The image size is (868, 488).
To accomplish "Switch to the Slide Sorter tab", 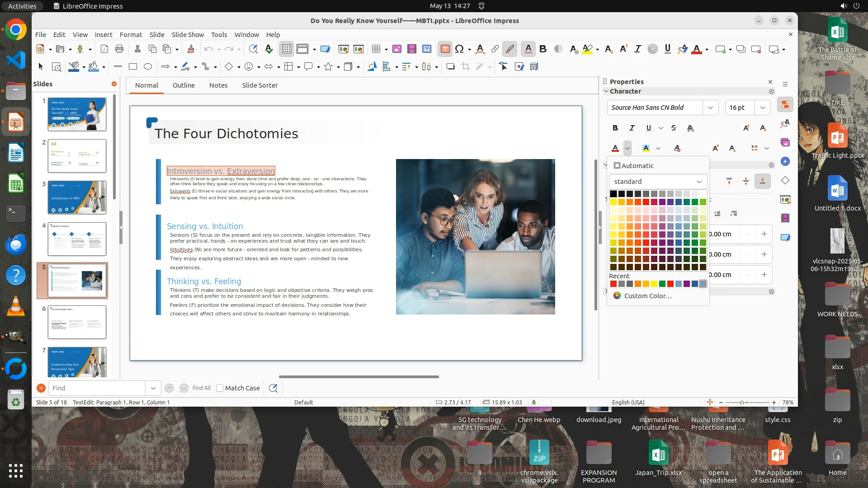I will [259, 85].
